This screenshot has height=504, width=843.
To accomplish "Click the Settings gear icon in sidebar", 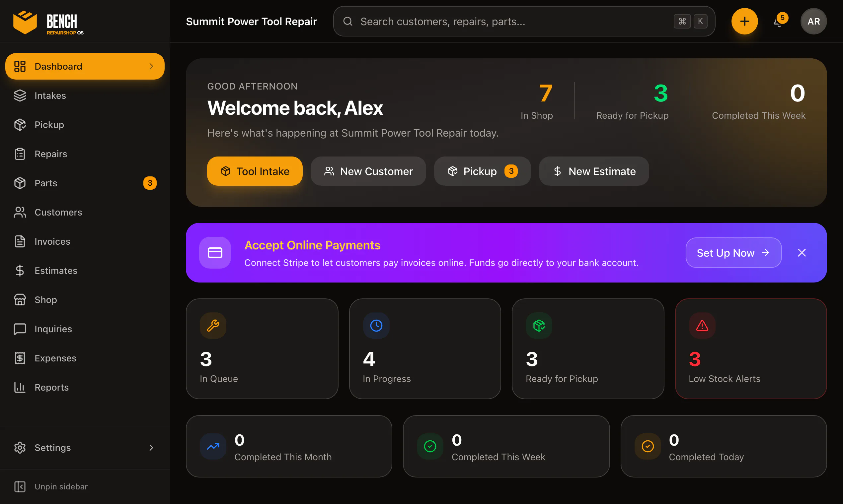I will pos(20,448).
